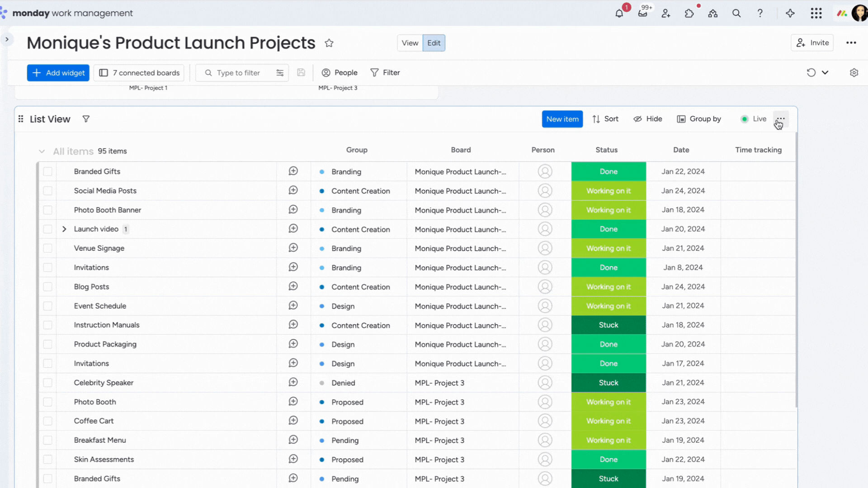Screen dimensions: 868x488
Task: Tick the Venue Signage checkbox
Action: 47,249
